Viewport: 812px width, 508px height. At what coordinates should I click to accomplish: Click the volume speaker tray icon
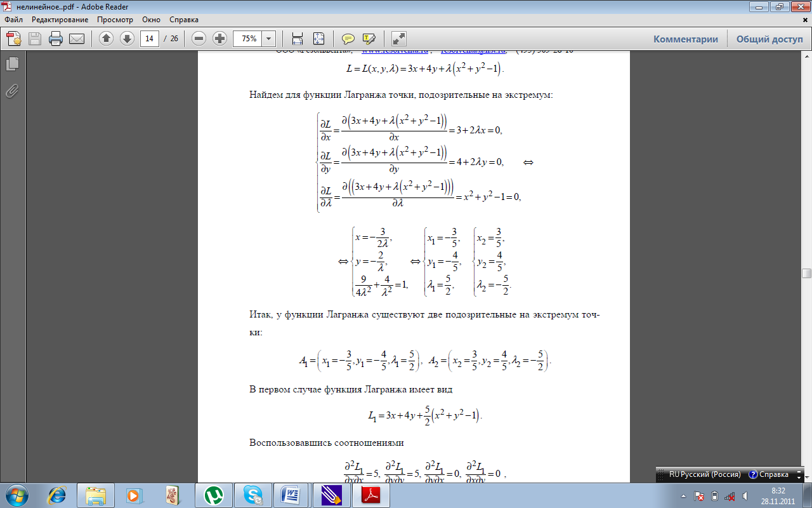pos(746,496)
